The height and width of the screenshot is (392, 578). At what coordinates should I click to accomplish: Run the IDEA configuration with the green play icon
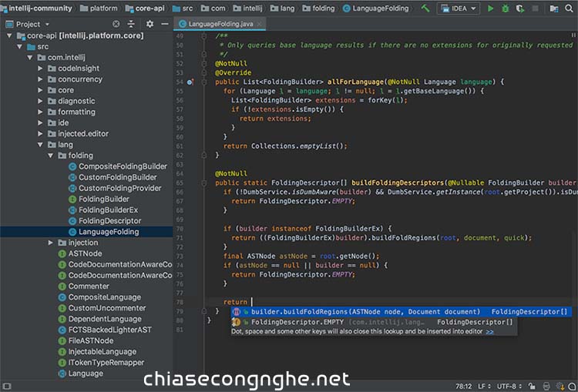(x=490, y=8)
